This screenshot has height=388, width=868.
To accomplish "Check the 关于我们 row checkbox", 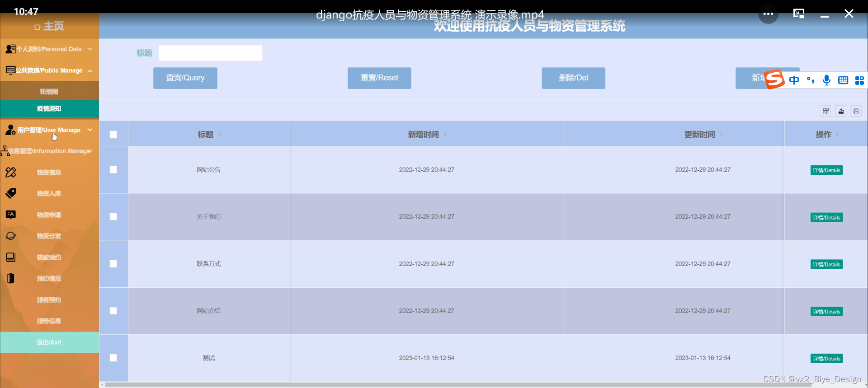I will pos(113,216).
